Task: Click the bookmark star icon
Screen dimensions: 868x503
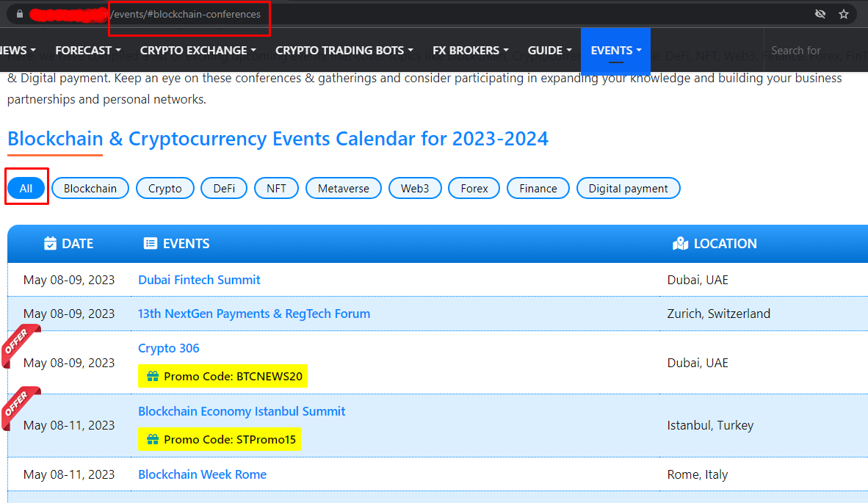Action: tap(844, 14)
